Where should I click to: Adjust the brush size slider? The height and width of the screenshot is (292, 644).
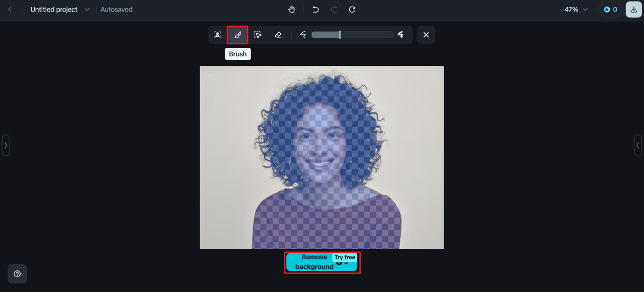[x=352, y=35]
